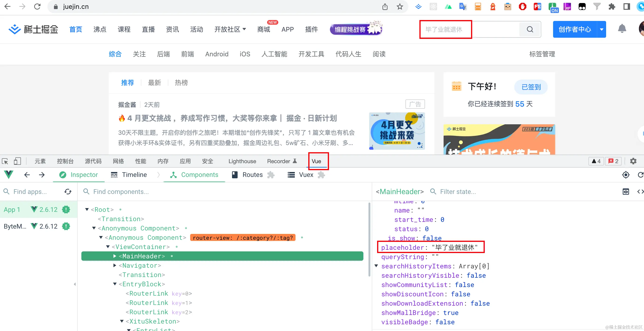The height and width of the screenshot is (331, 644).
Task: Expand the Navigator node
Action: click(x=115, y=265)
